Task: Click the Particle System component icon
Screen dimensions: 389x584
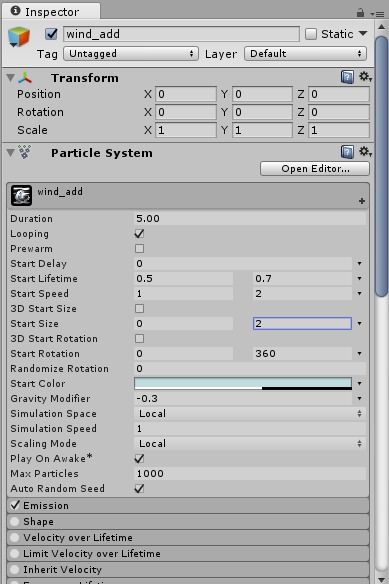Action: coord(25,152)
